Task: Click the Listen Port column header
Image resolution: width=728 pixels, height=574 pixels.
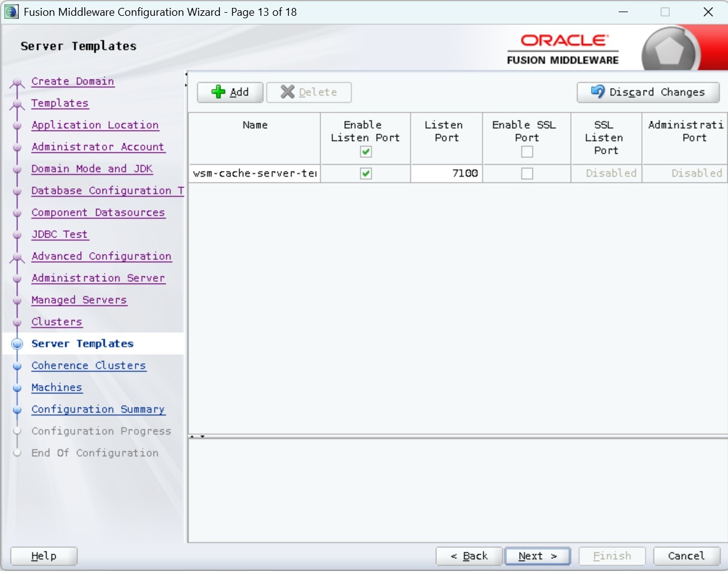Action: pos(447,138)
